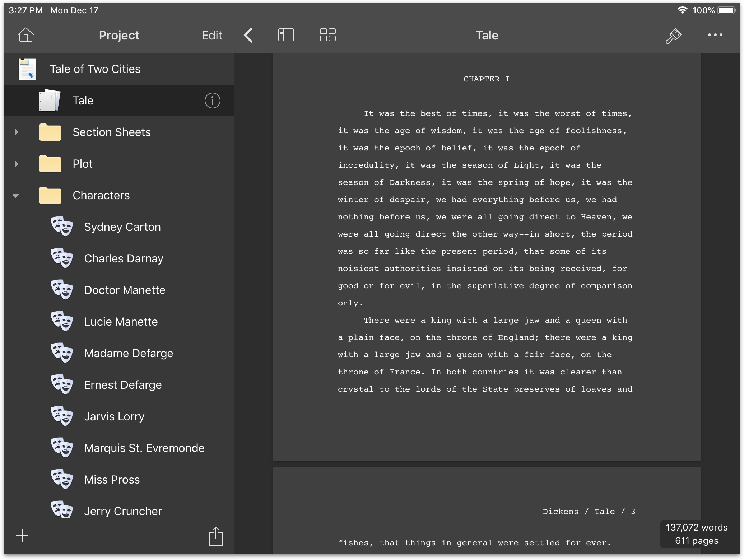Select 'Sydney Carton' in the list
The height and width of the screenshot is (560, 744).
click(122, 227)
